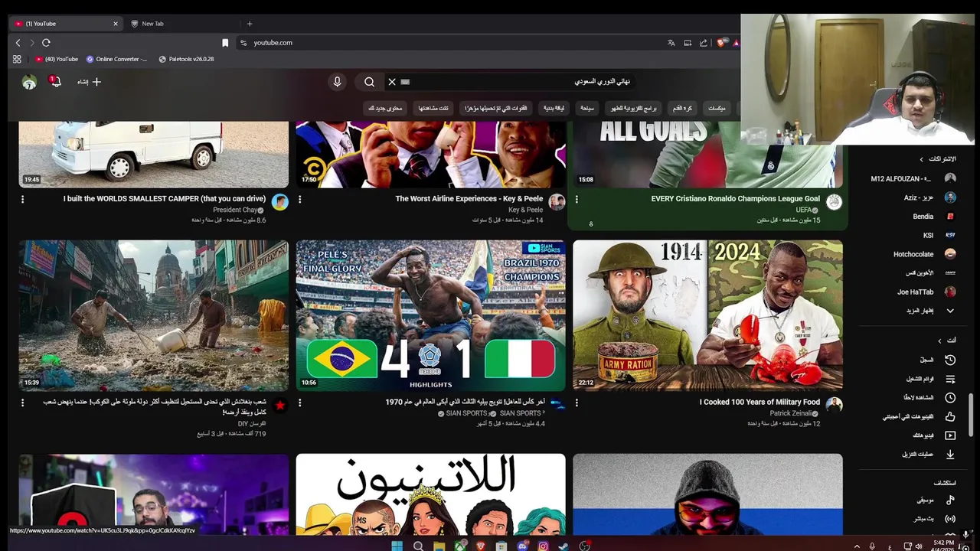Select the تمّت مشاهدتها filter chip
This screenshot has height=551, width=980.
pos(433,109)
